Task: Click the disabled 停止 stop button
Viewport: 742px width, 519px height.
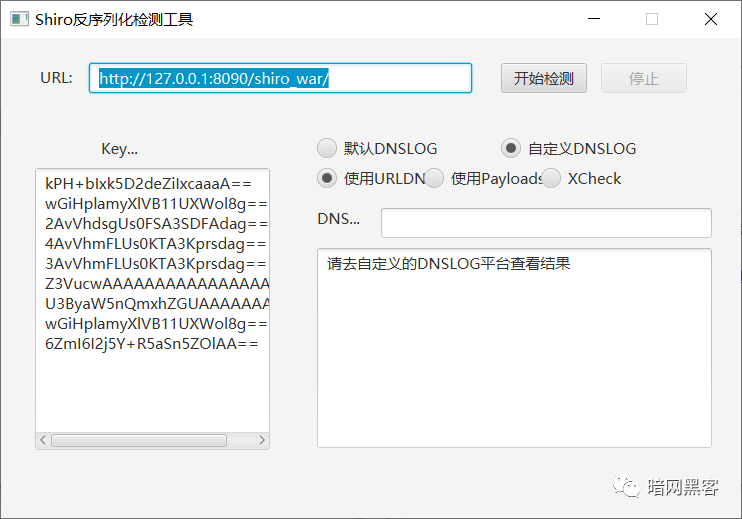Action: click(x=644, y=78)
